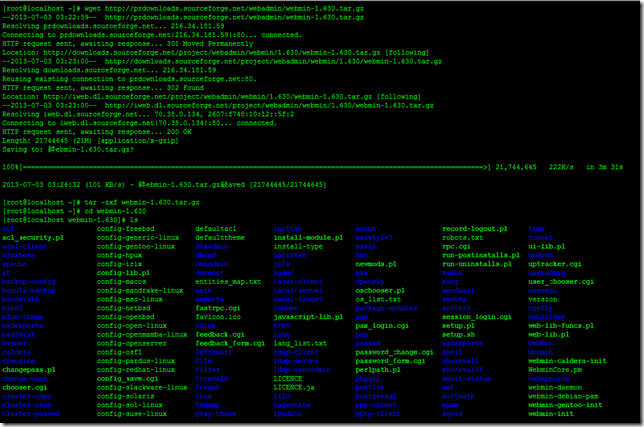644x427 pixels.
Task: Select the webmin-gentoo-init entry
Action: (565, 405)
